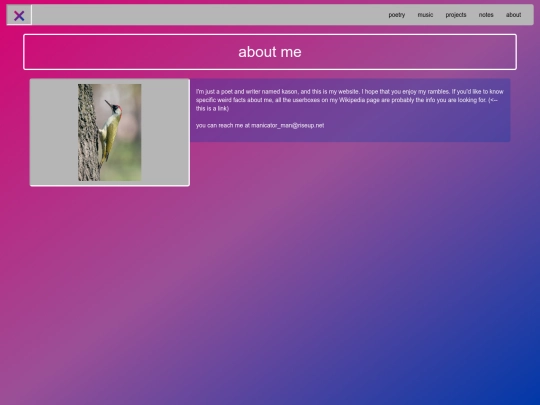This screenshot has height=405, width=540.
Task: Click the purple X logo icon
Action: pos(19,15)
